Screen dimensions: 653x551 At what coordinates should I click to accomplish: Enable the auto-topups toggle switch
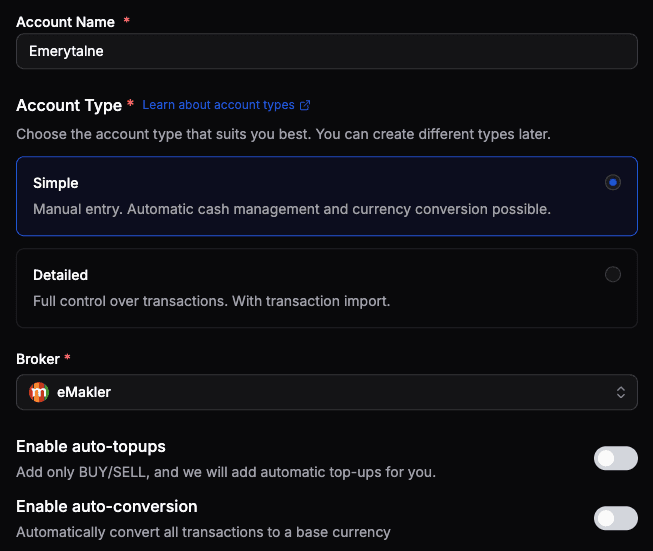coord(615,458)
